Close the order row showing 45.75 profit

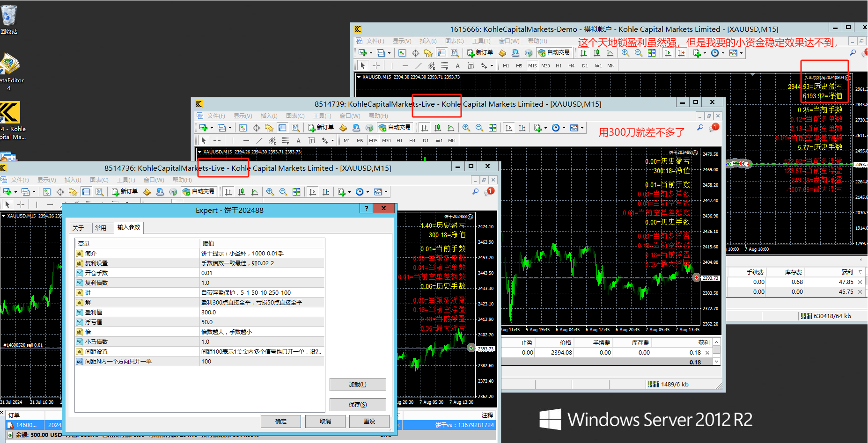coord(860,292)
